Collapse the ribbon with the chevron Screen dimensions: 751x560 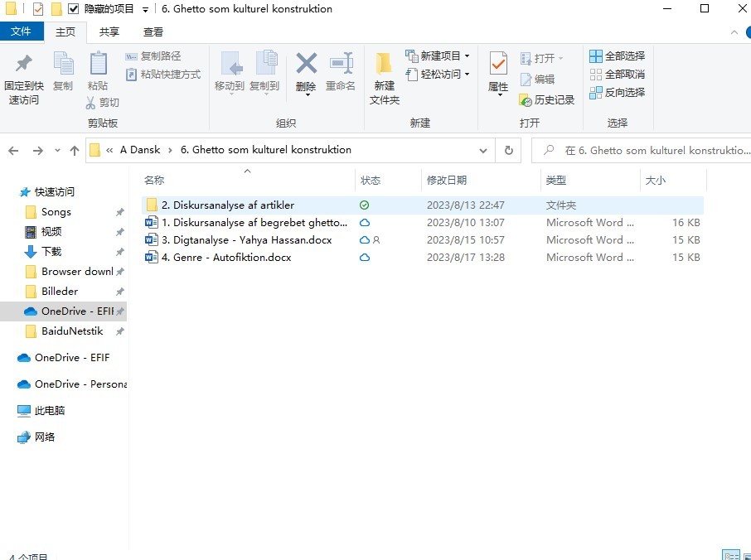pos(734,32)
